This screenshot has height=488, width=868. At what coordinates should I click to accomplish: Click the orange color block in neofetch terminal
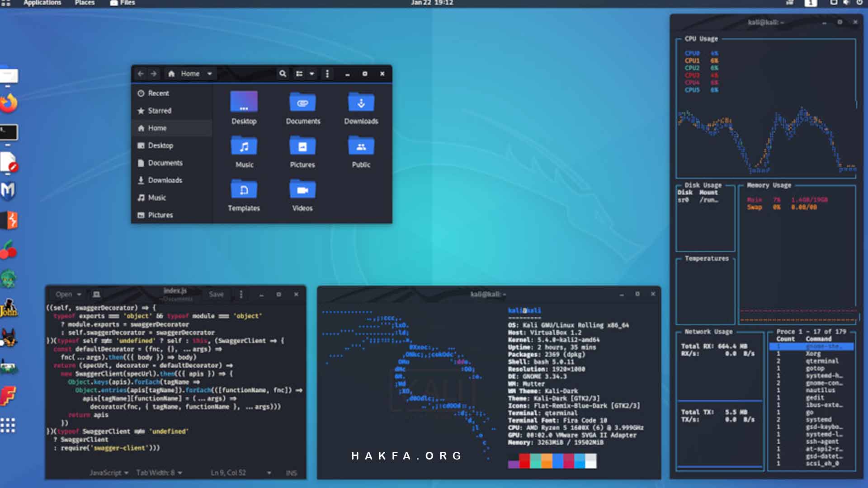click(x=547, y=461)
